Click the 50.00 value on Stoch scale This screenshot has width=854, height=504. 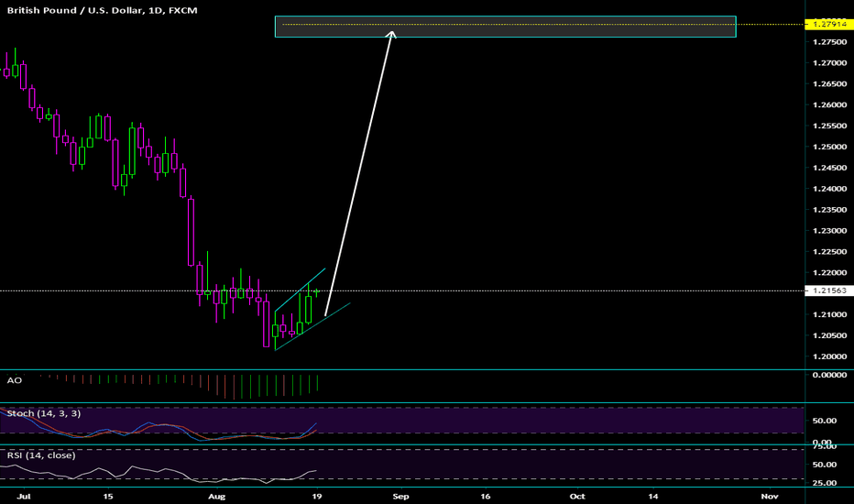click(825, 421)
